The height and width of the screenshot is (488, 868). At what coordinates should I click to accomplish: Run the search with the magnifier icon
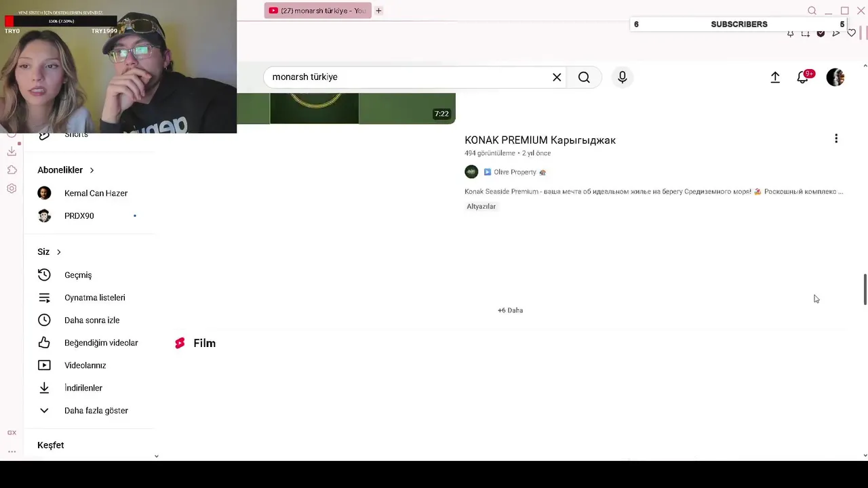pos(584,77)
